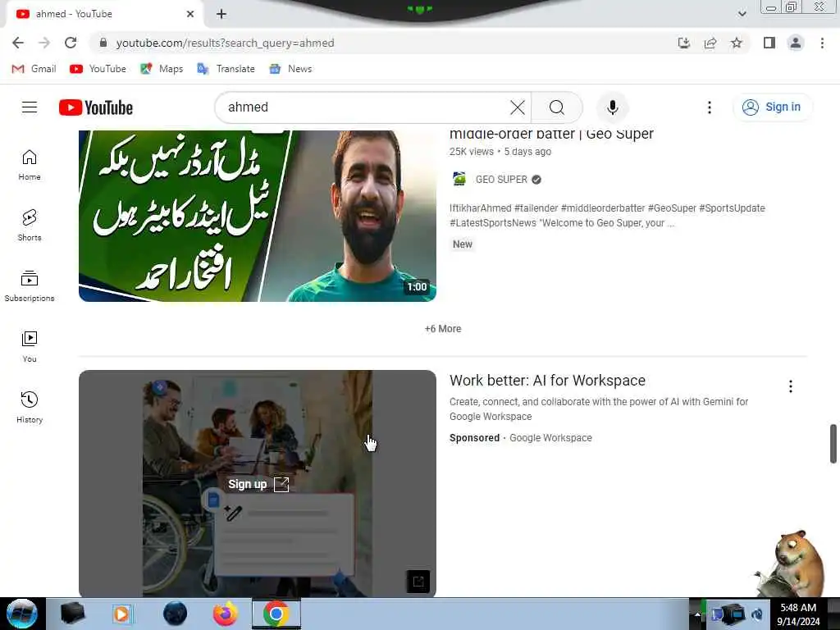The height and width of the screenshot is (630, 840).
Task: Open the Windows Start button
Action: [21, 614]
